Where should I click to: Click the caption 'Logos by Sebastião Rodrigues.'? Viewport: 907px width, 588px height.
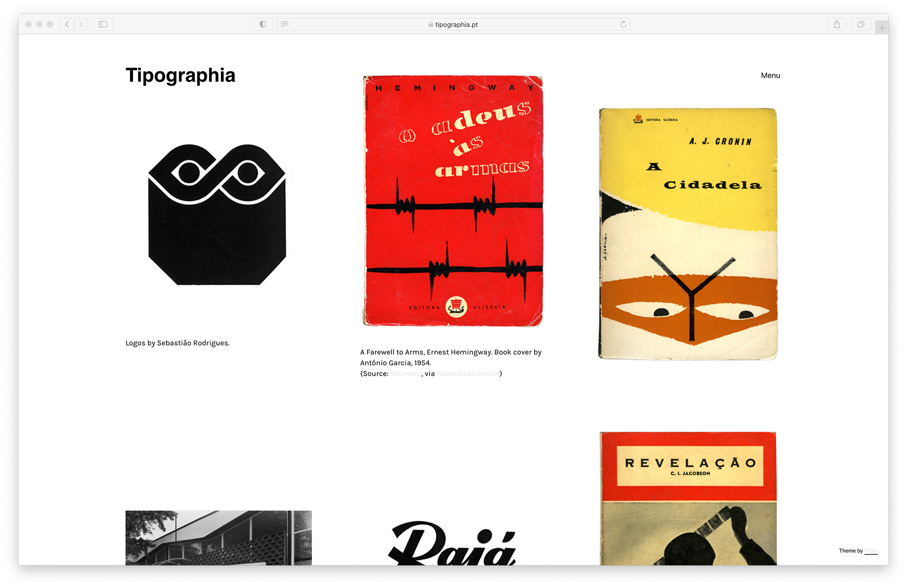point(177,343)
